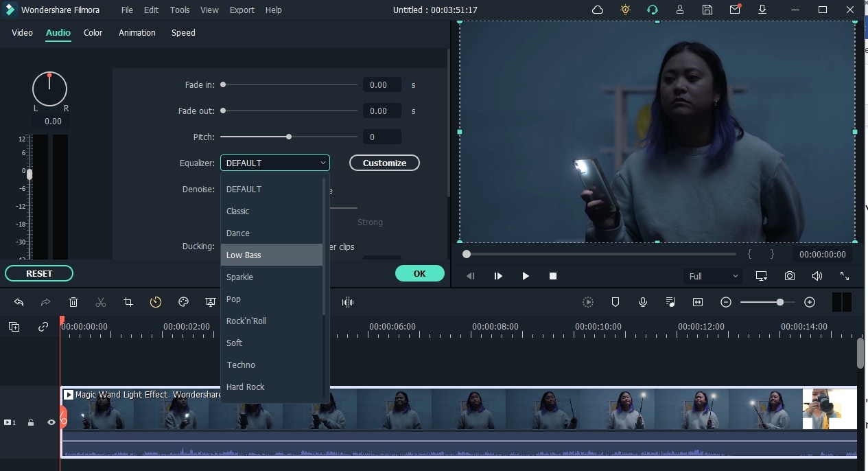Open the cloud icon in title bar
868x471 pixels.
click(x=598, y=10)
